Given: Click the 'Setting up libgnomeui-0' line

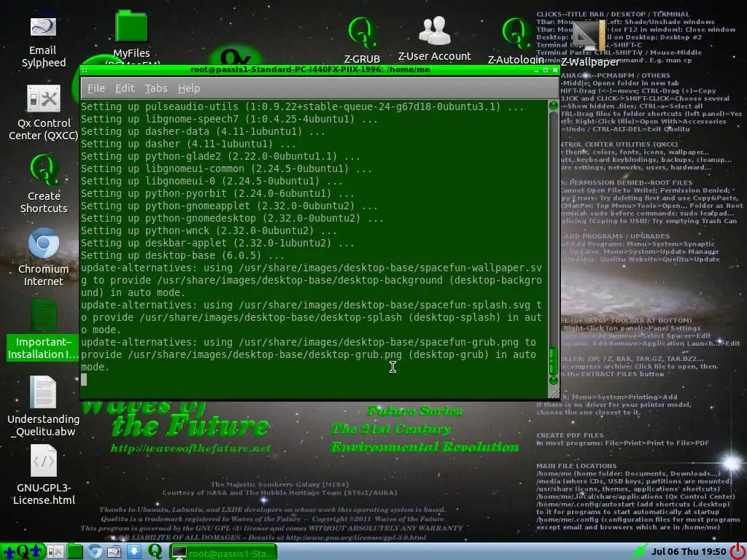Looking at the screenshot, I should [212, 181].
